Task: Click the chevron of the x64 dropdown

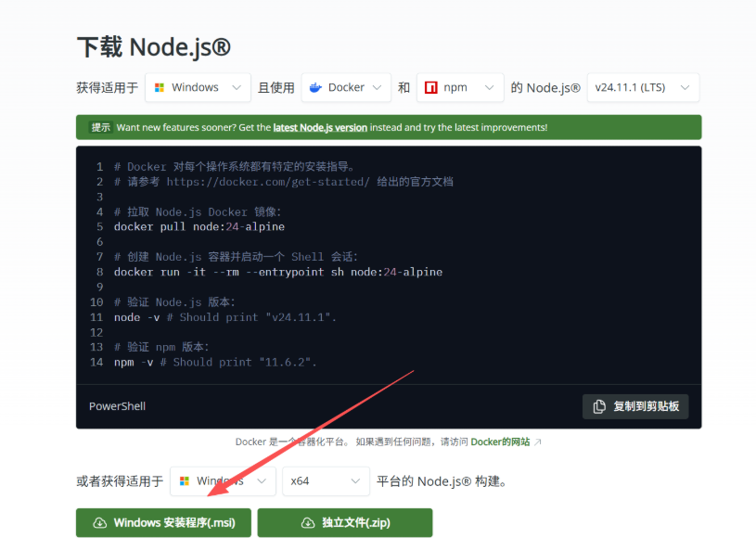Action: (355, 481)
